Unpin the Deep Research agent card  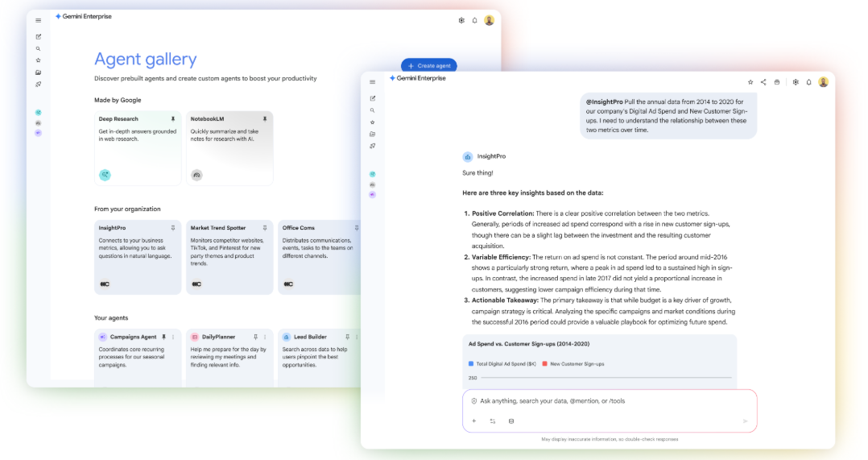(x=172, y=119)
